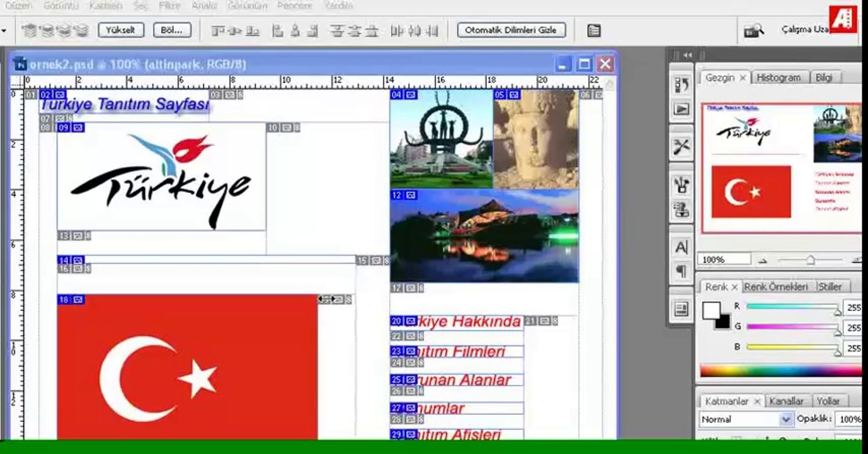Open the Tool Presets panel icon

682,147
